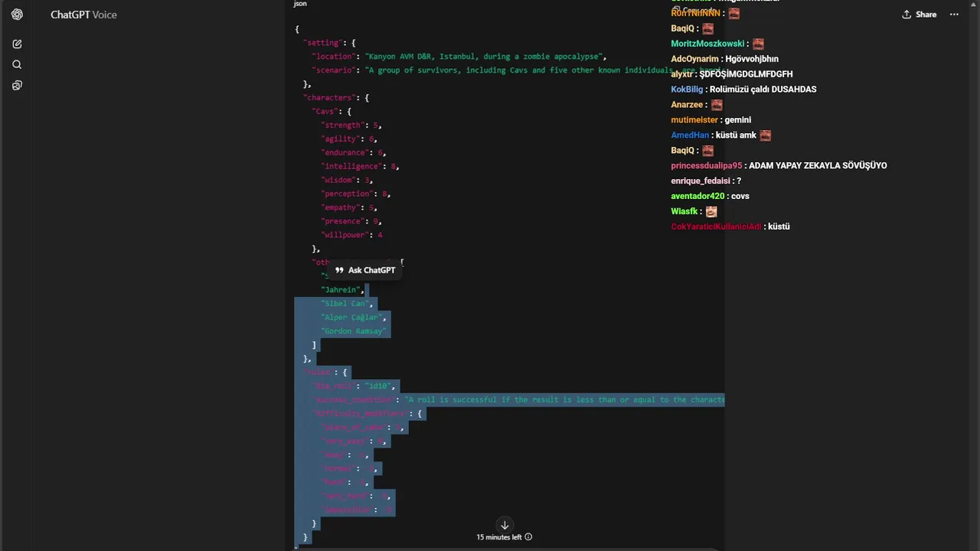Image resolution: width=980 pixels, height=551 pixels.
Task: Click username CokYaraticiKullaniciAdi in chat
Action: 717,227
